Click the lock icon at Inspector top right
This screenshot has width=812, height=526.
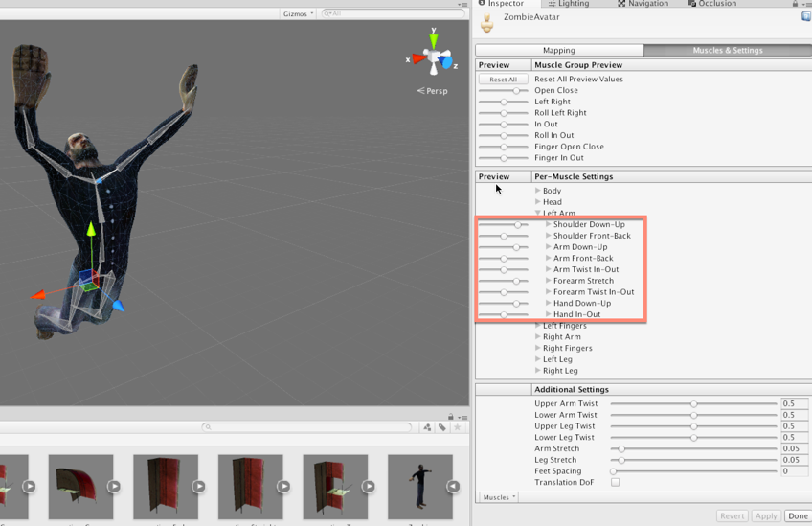tap(795, 4)
